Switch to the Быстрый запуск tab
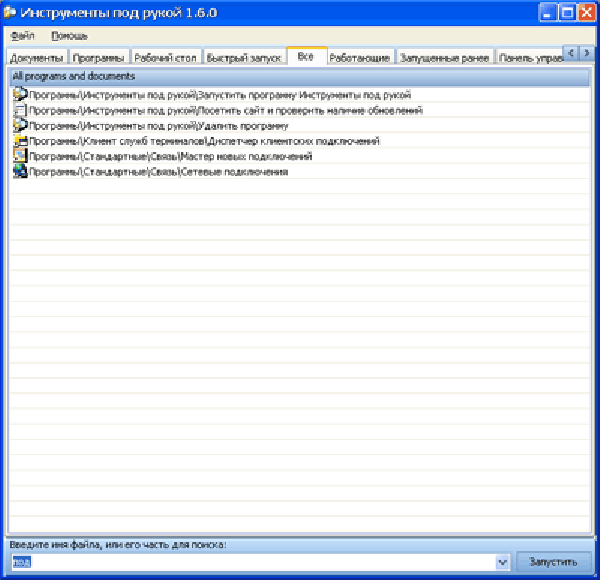Screen dimensions: 600x580 tap(244, 58)
